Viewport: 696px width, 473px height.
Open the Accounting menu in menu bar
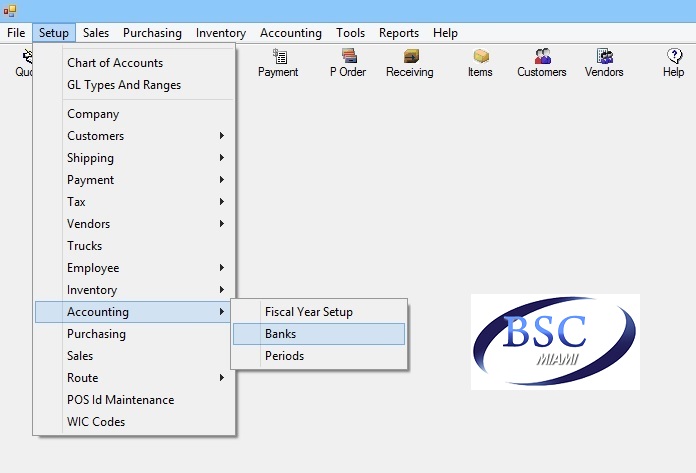291,33
